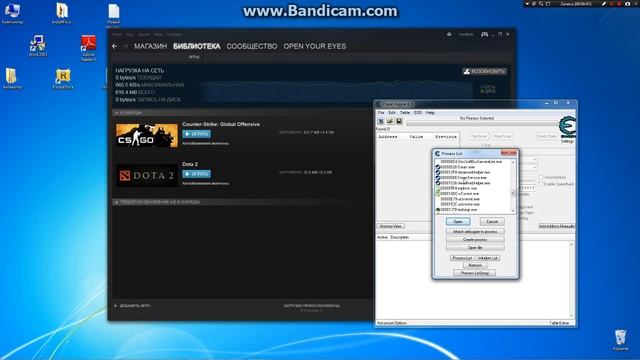Select the uTorrent.exe process row

(x=473, y=193)
